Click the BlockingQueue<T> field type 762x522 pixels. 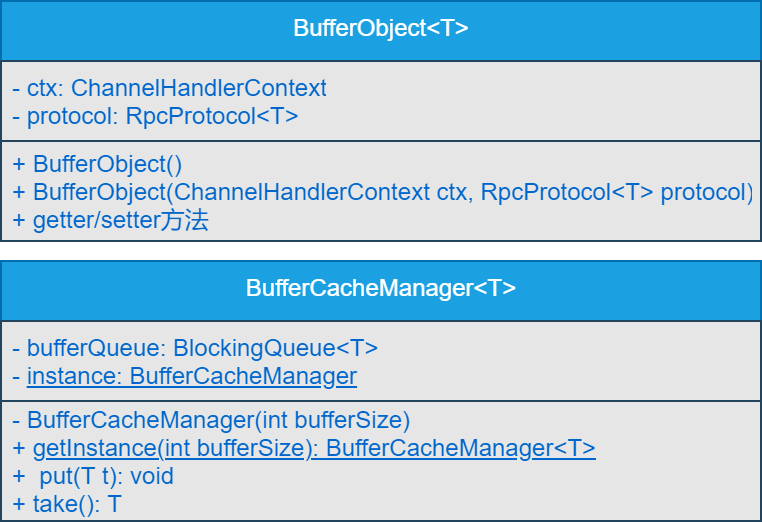(275, 348)
